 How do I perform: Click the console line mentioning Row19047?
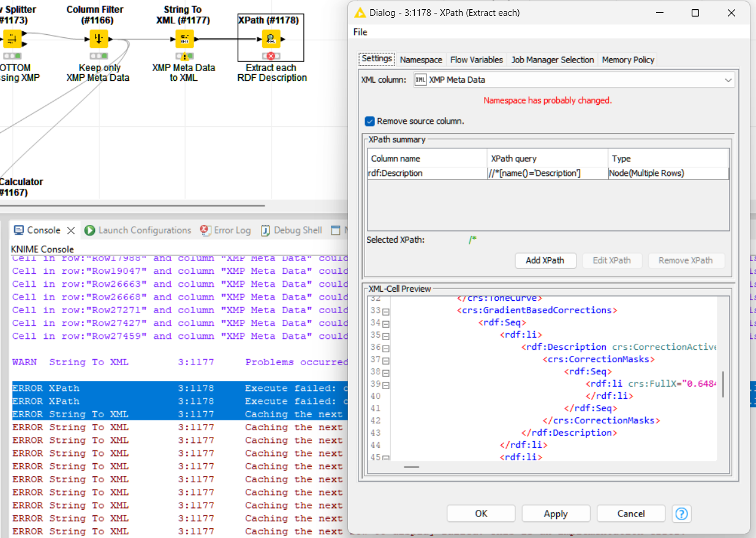(x=180, y=271)
